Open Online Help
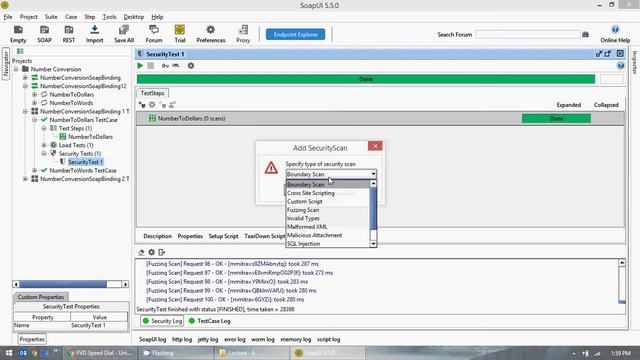This screenshot has width=640, height=360. coord(615,34)
